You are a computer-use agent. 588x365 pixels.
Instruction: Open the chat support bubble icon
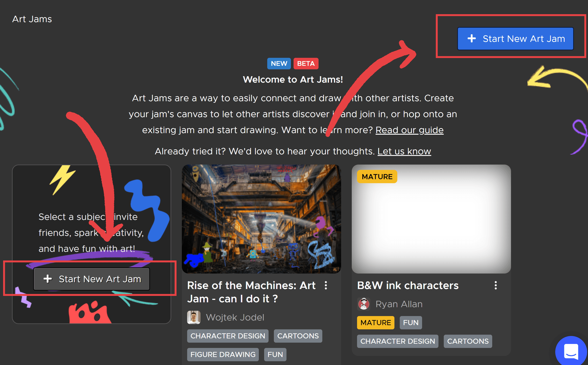click(x=571, y=351)
